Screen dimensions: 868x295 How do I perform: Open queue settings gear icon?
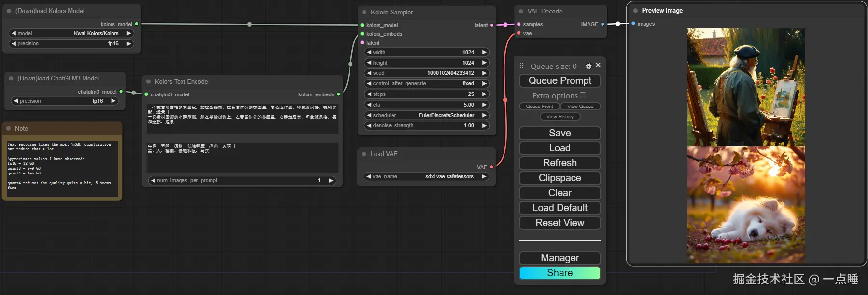tap(588, 66)
